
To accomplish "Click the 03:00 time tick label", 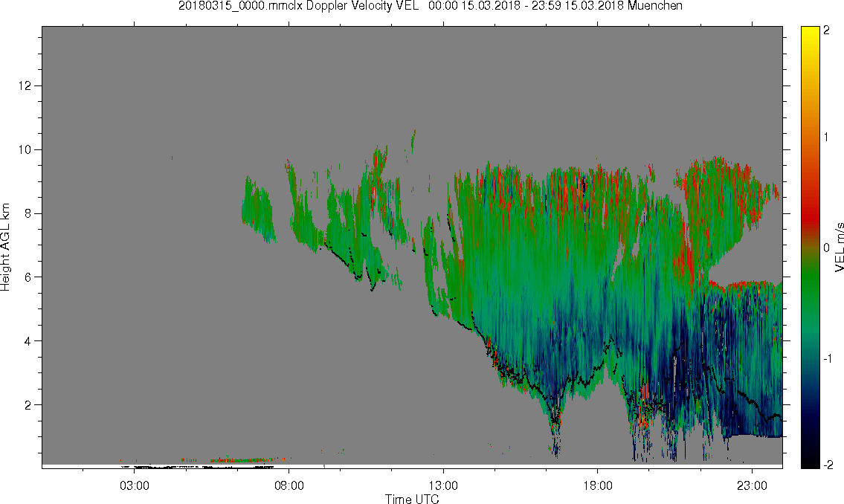I will point(135,485).
